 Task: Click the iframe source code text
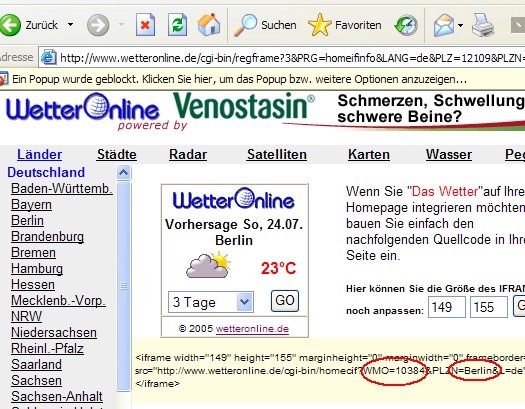coord(330,371)
